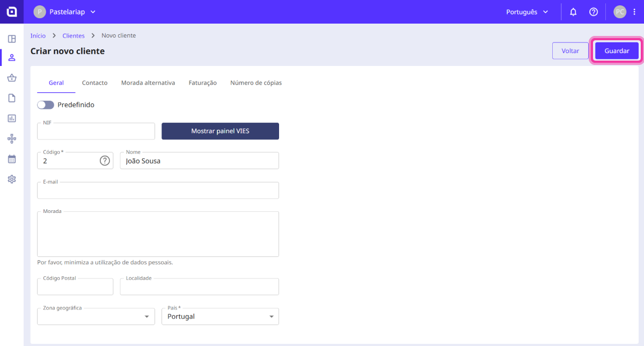Open notifications via the bell icon

tap(573, 11)
